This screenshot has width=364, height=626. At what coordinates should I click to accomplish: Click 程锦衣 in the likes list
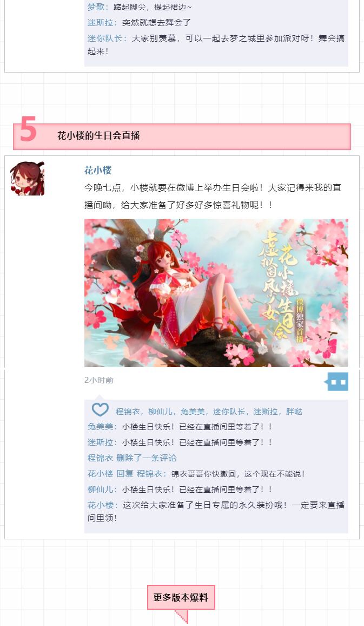(x=128, y=412)
